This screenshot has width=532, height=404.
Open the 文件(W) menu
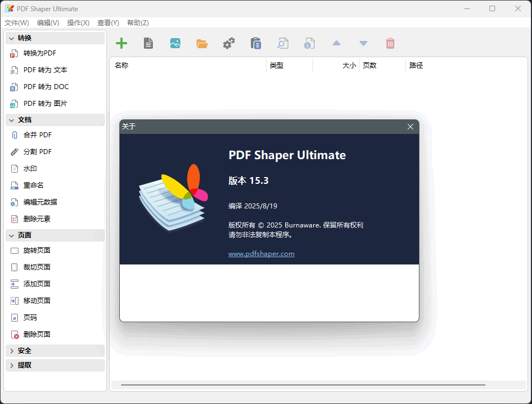pos(17,23)
